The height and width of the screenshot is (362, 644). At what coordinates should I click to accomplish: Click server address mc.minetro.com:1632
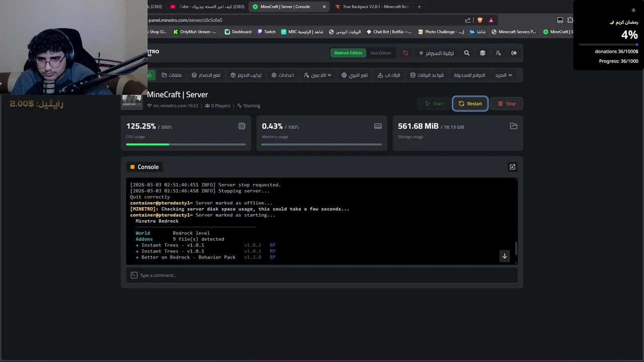[176, 106]
